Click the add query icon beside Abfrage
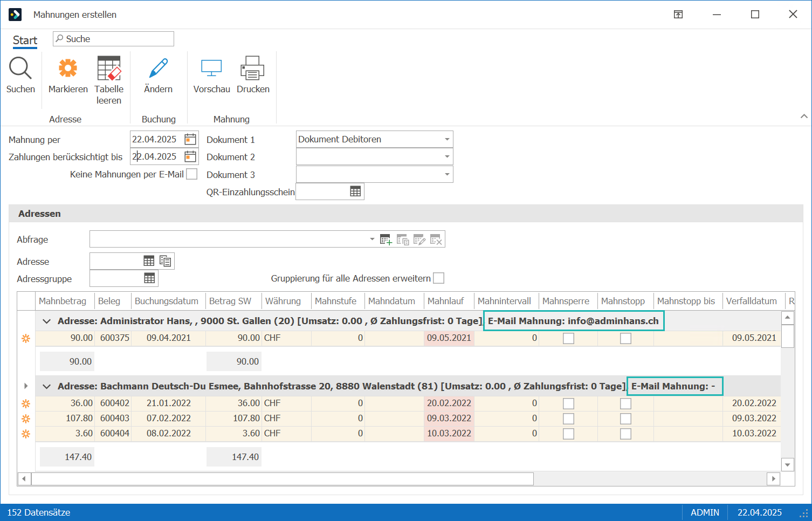 click(386, 239)
